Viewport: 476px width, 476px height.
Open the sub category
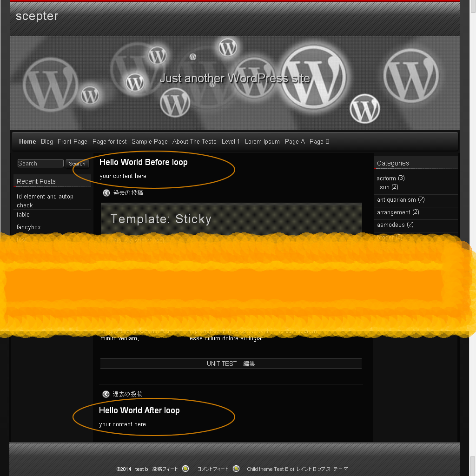[x=384, y=187]
